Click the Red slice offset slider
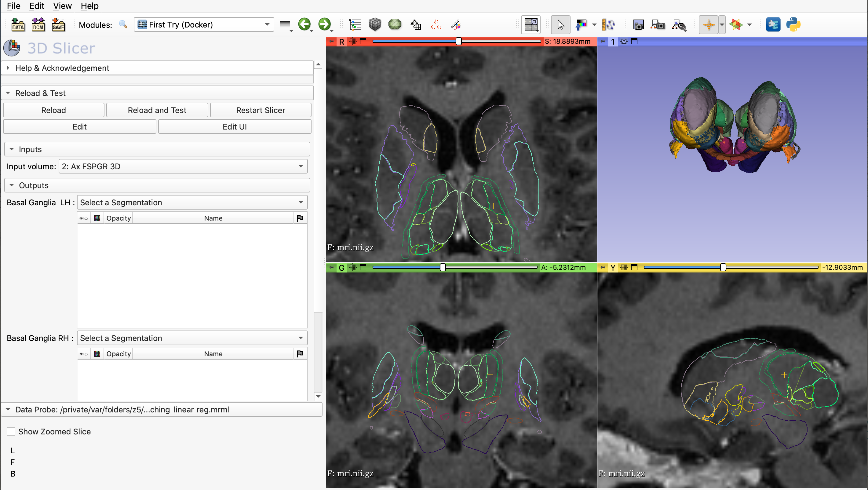Image resolution: width=868 pixels, height=490 pixels. click(459, 41)
